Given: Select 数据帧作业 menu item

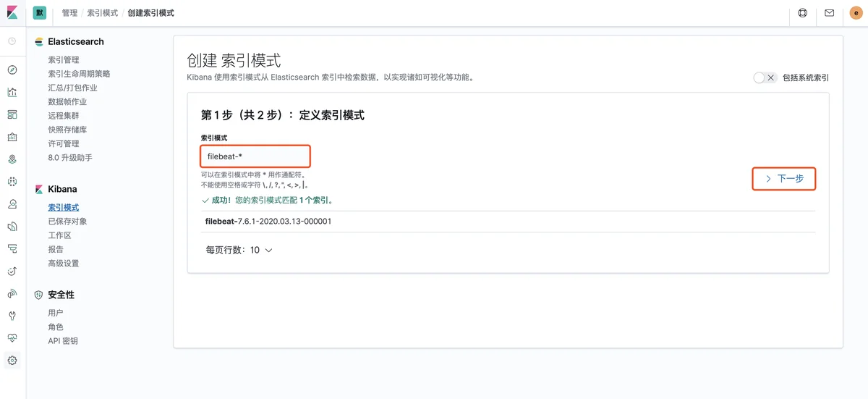Looking at the screenshot, I should click(x=67, y=102).
